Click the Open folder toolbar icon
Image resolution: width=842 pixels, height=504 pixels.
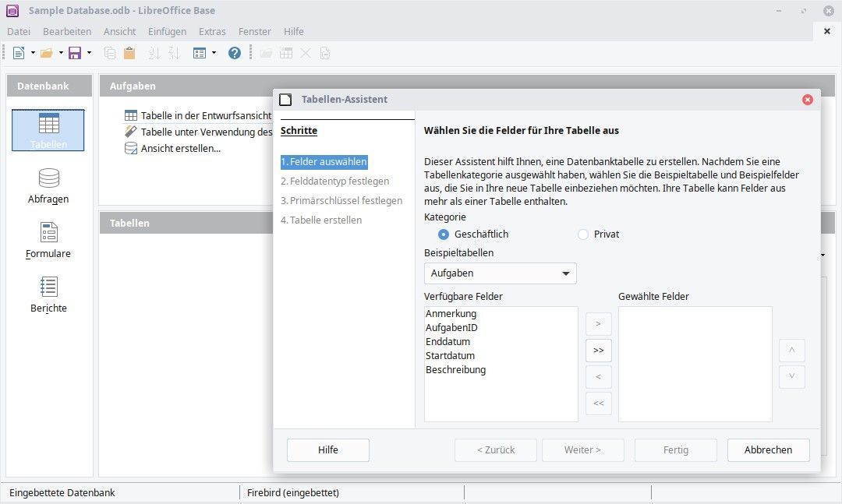click(47, 53)
